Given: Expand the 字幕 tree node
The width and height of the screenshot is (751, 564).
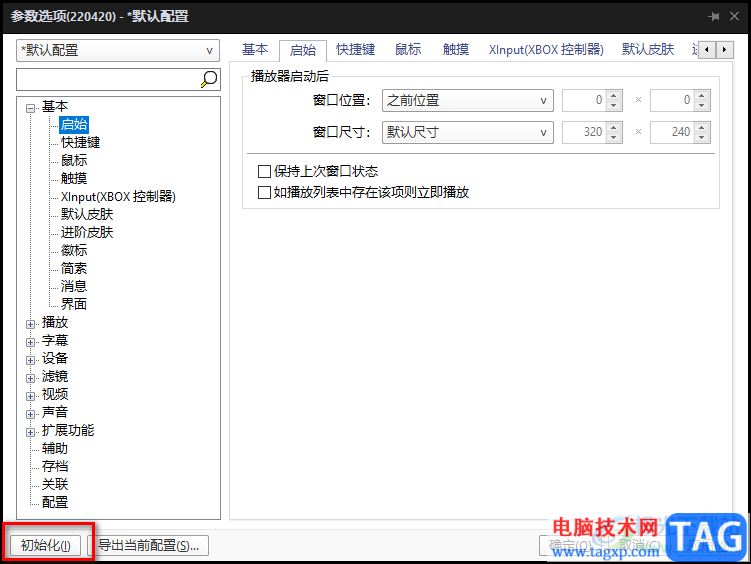Looking at the screenshot, I should pyautogui.click(x=31, y=342).
